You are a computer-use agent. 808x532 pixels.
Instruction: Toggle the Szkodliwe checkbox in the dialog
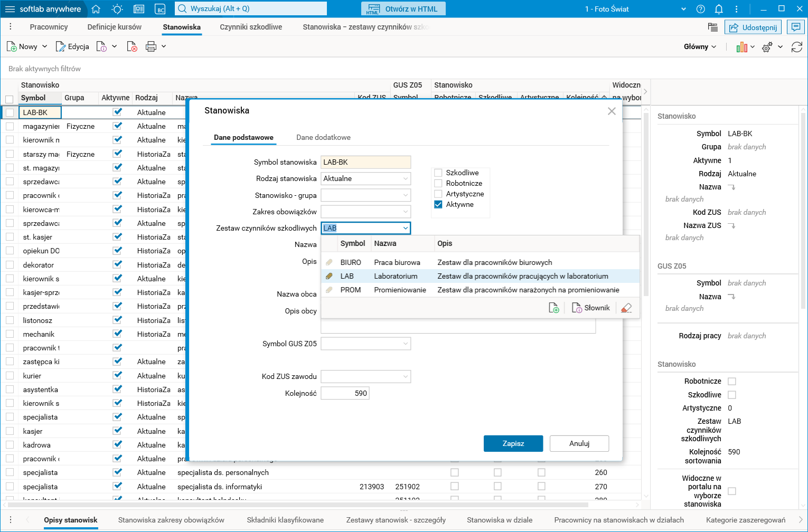[x=438, y=173]
